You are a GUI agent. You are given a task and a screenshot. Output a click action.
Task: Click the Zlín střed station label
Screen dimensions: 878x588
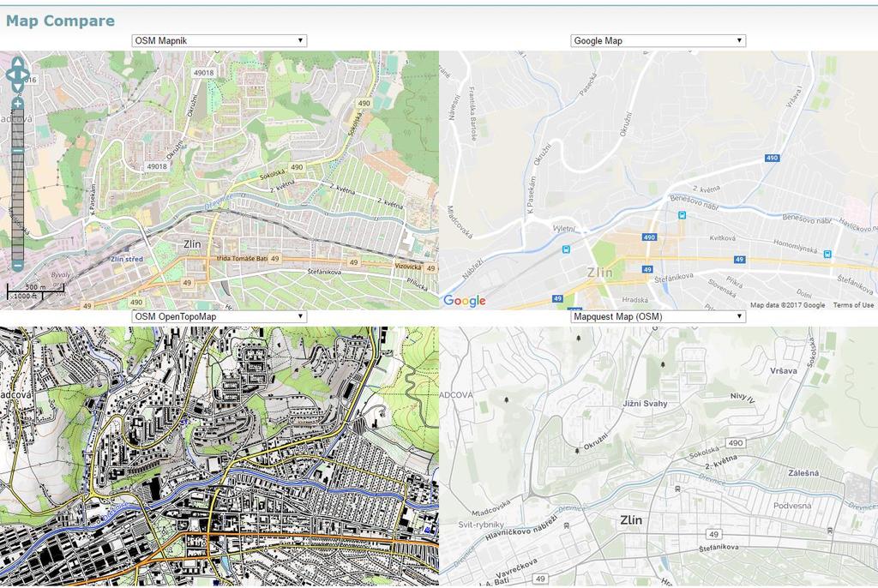(x=127, y=259)
